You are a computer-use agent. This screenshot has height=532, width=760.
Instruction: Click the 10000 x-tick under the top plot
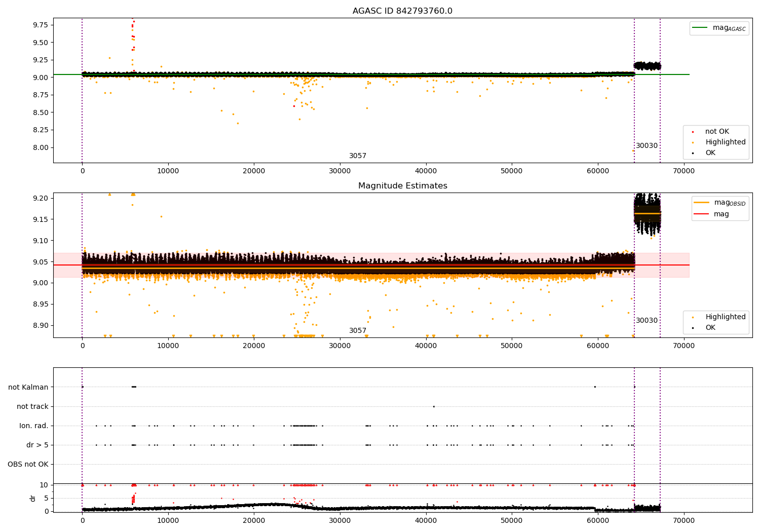(x=168, y=171)
